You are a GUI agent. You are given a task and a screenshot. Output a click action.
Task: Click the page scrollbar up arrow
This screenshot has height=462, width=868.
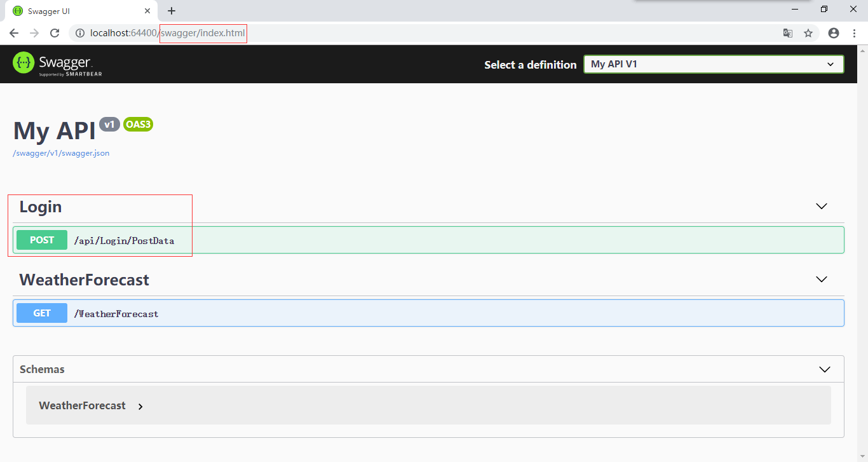[x=863, y=50]
